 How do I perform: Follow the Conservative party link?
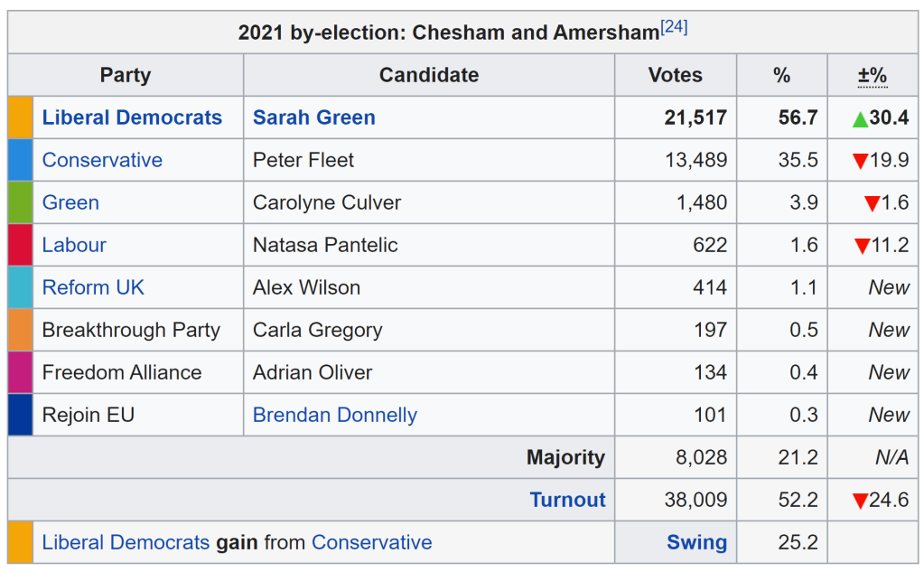102,160
